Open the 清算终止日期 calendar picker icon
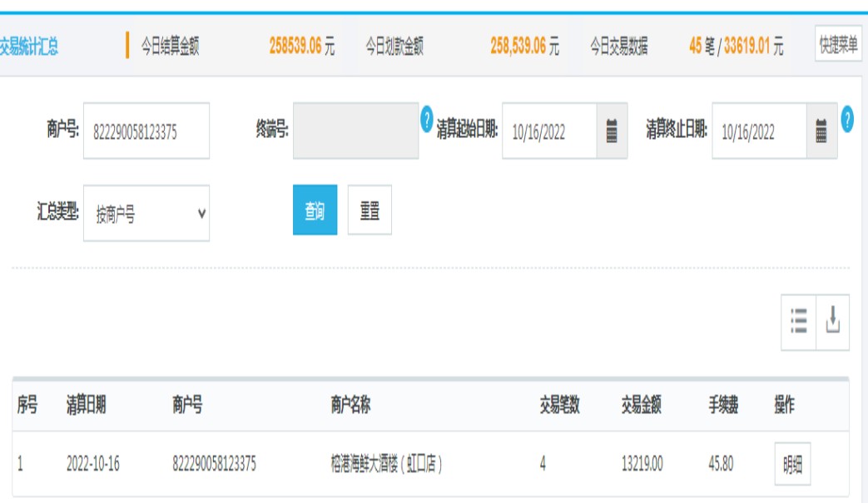The height and width of the screenshot is (503, 868). coord(821,131)
